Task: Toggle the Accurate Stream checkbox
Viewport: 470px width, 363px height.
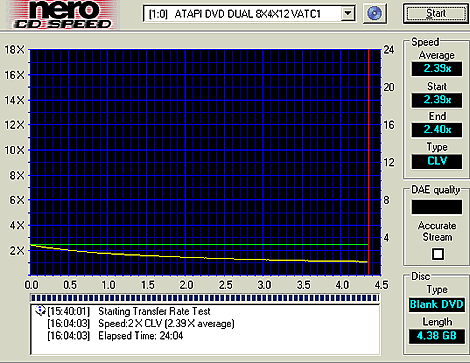Action: pos(438,254)
